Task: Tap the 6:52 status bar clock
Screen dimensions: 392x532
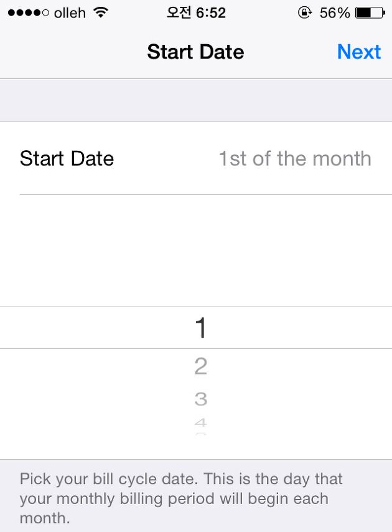Action: point(196,13)
